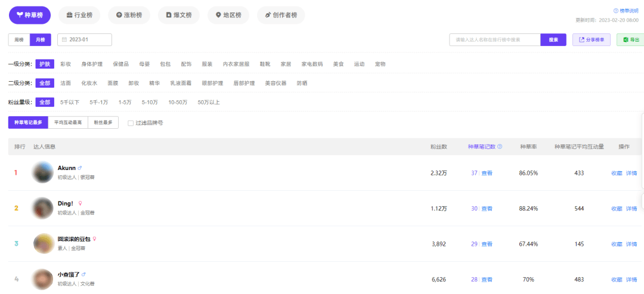The height and width of the screenshot is (294, 644).
Task: Select 身体护理 category
Action: click(x=92, y=64)
